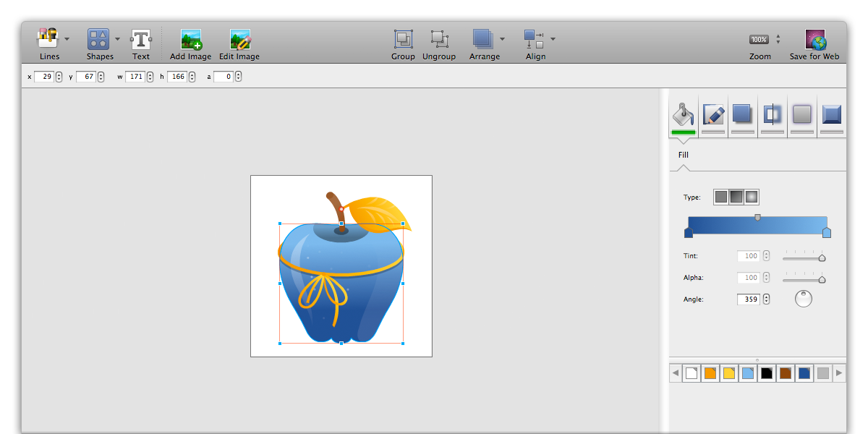Choose the linear gradient fill type
Image resolution: width=868 pixels, height=434 pixels.
tap(736, 197)
